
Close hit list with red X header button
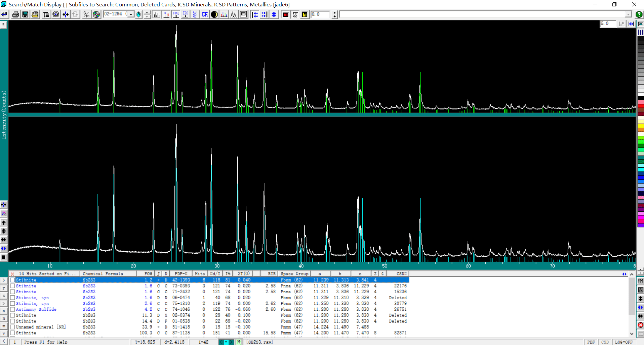pos(12,274)
